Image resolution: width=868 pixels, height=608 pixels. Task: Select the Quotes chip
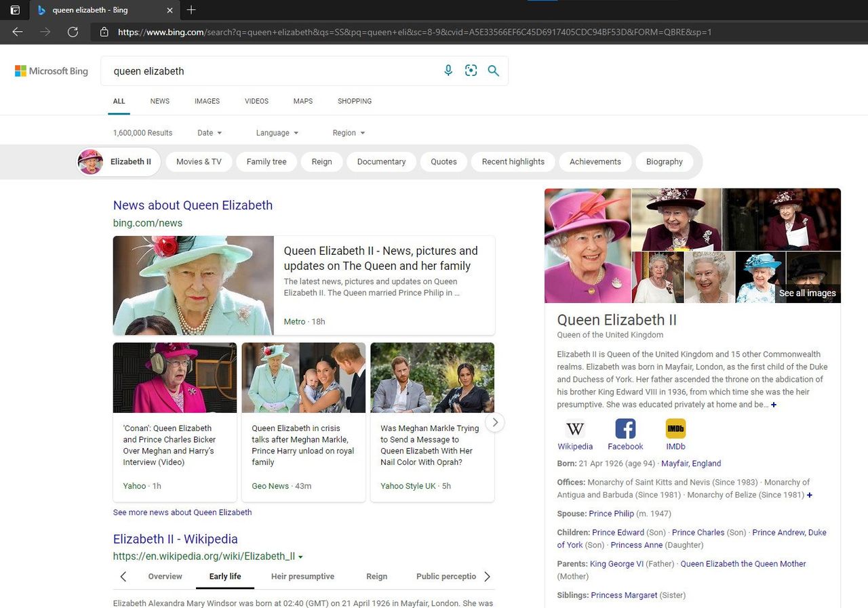tap(443, 161)
